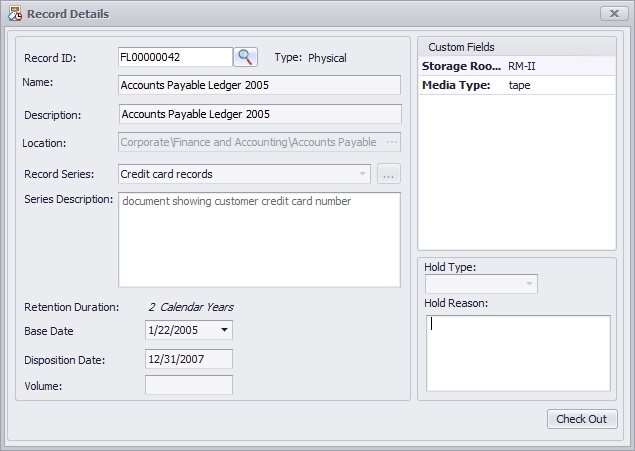635x451 pixels.
Task: Open the Base Date calendar dropdown
Action: (x=224, y=330)
